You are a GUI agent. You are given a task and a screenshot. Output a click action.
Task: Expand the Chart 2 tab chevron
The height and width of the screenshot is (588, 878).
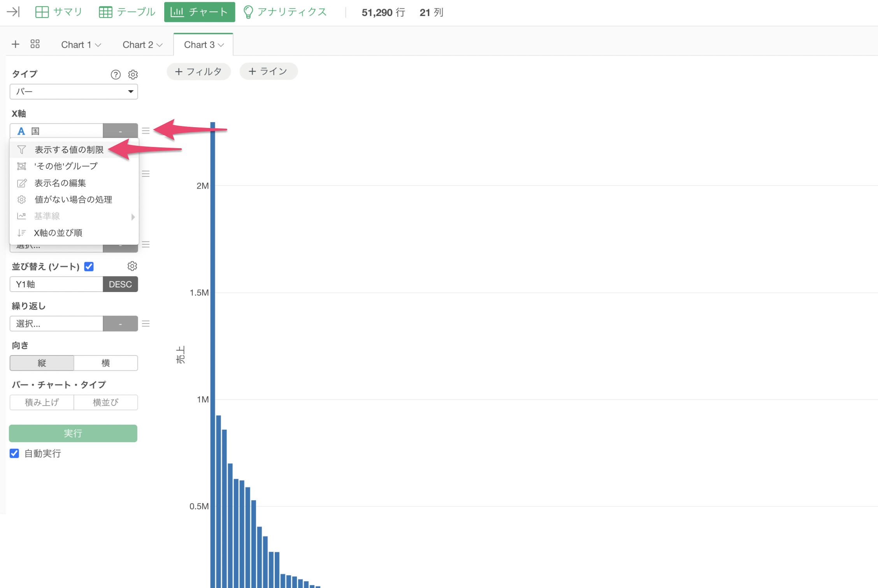160,45
